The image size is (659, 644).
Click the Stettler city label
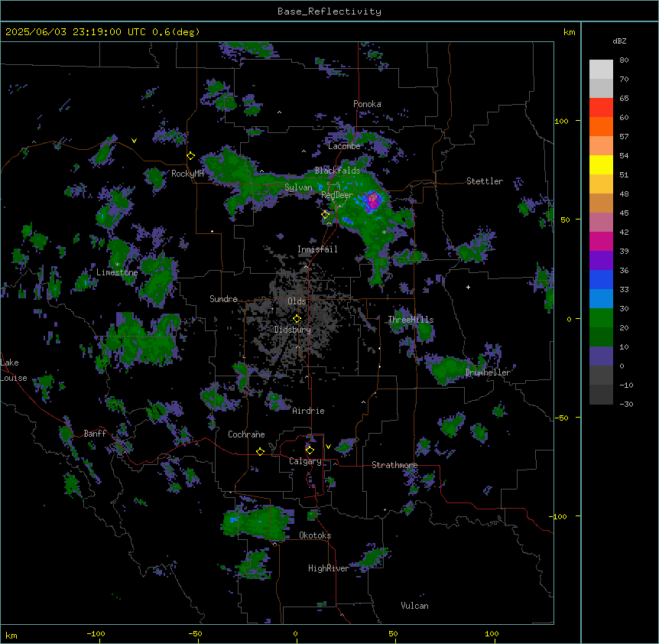(485, 181)
